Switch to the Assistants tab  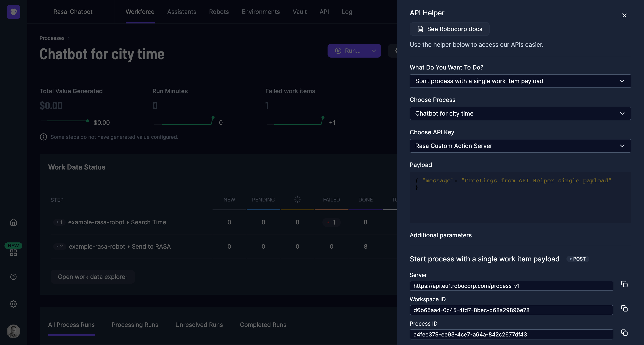pyautogui.click(x=181, y=12)
